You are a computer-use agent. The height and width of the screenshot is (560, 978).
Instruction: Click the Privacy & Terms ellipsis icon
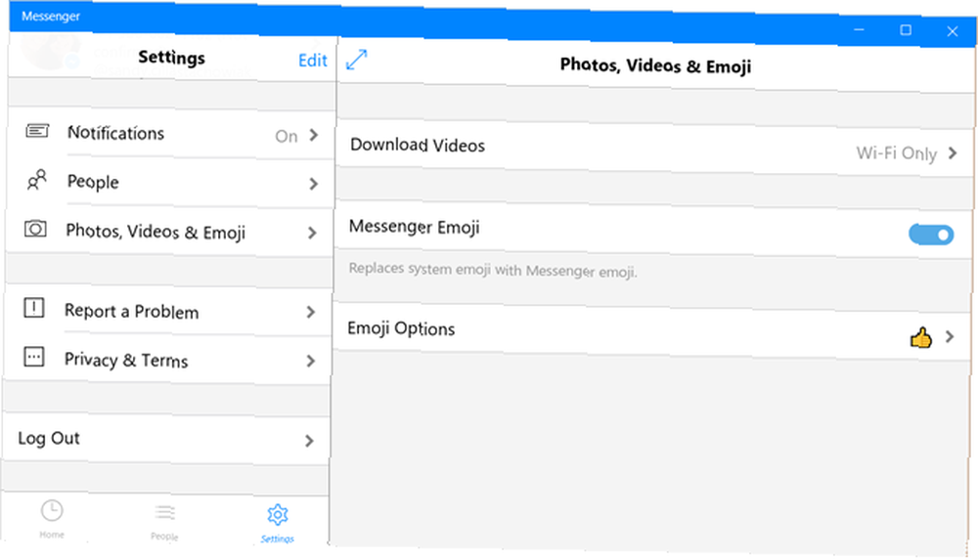pos(33,356)
